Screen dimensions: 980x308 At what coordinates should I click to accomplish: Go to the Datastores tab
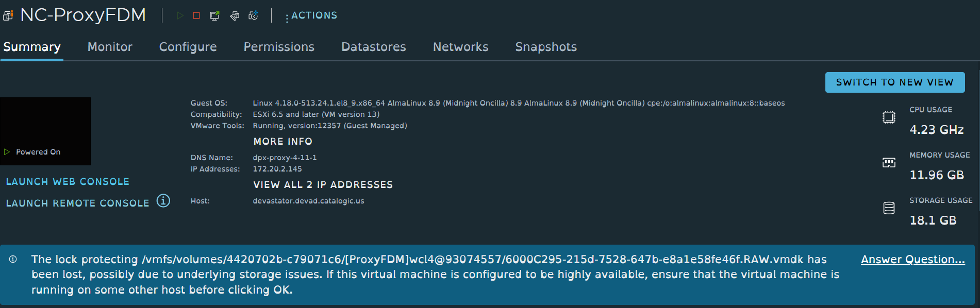374,47
